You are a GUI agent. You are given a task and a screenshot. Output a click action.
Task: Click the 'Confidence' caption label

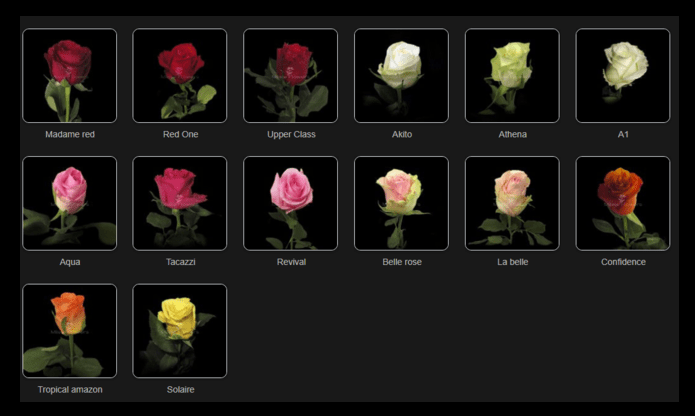click(x=623, y=262)
